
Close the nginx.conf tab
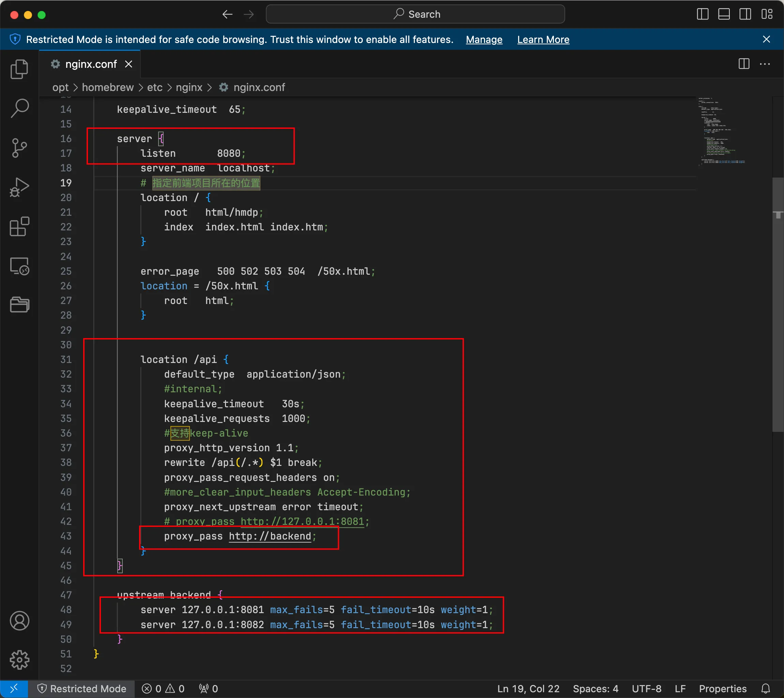(x=129, y=64)
